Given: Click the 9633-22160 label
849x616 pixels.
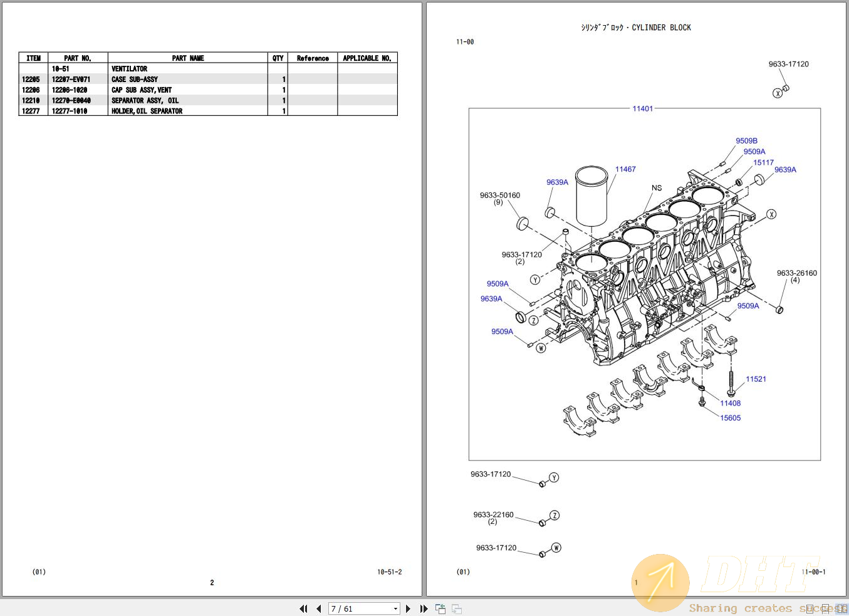Looking at the screenshot, I should tap(494, 514).
